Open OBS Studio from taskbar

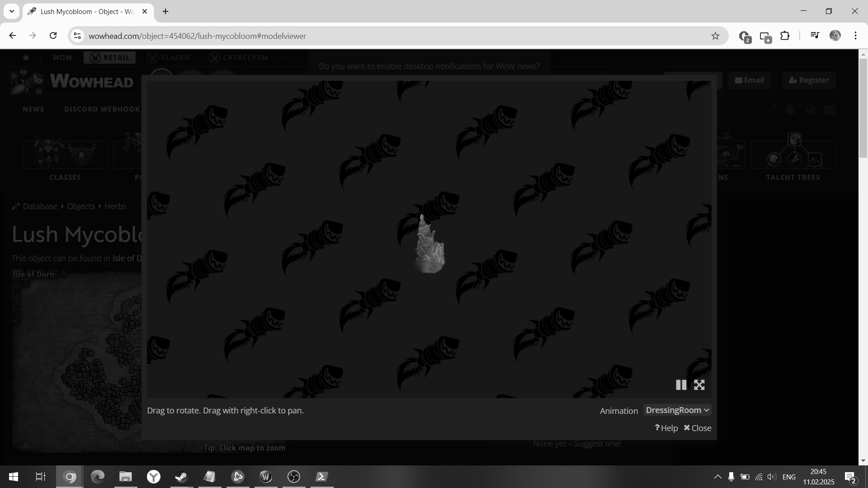click(294, 477)
